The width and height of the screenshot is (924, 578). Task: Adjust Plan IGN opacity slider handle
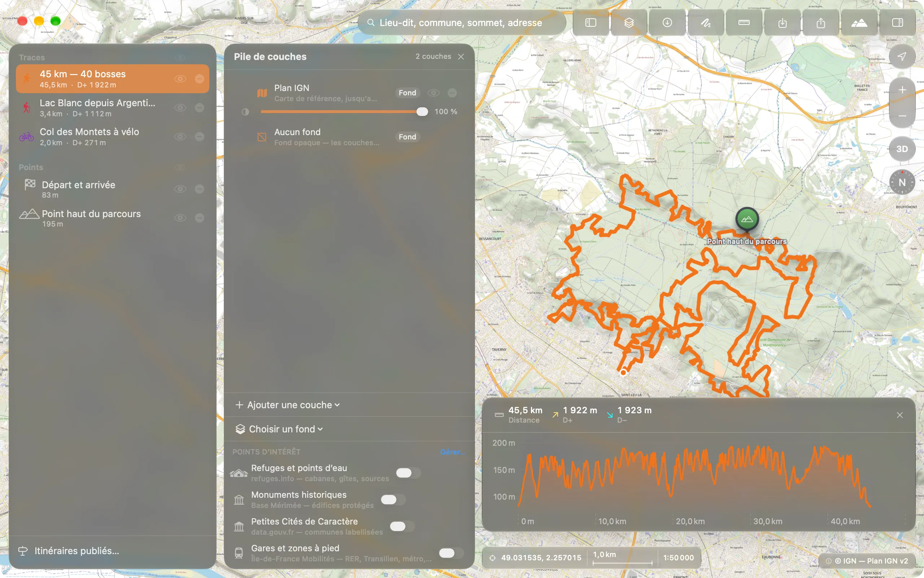click(422, 112)
